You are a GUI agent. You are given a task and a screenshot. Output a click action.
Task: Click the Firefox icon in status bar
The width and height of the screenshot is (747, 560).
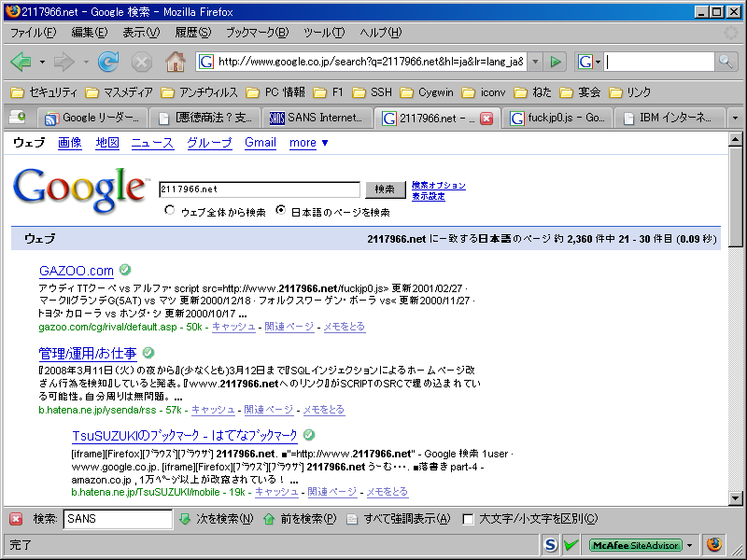tap(713, 544)
